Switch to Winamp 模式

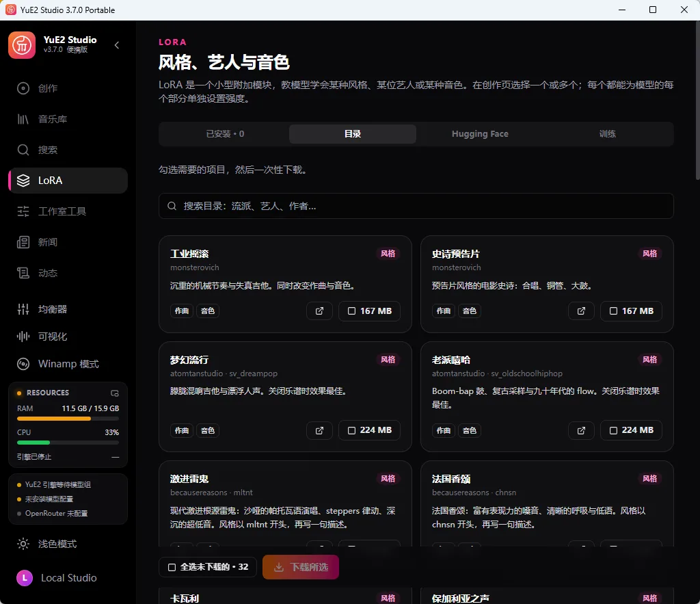pos(68,364)
